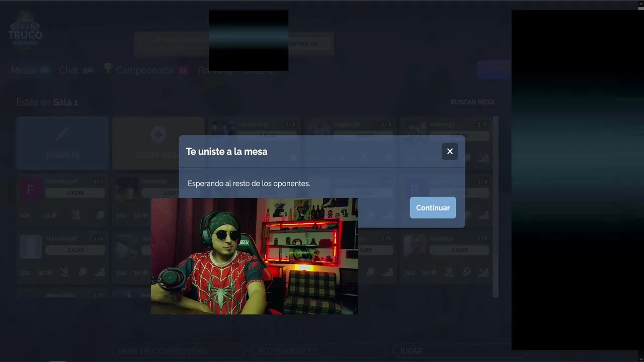This screenshot has width=644, height=362.
Task: Click the chat bubble icon on franco's table
Action: tap(100, 215)
